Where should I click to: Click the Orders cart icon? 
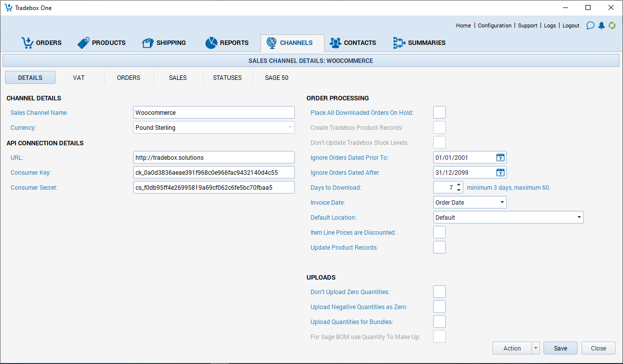[x=27, y=43]
